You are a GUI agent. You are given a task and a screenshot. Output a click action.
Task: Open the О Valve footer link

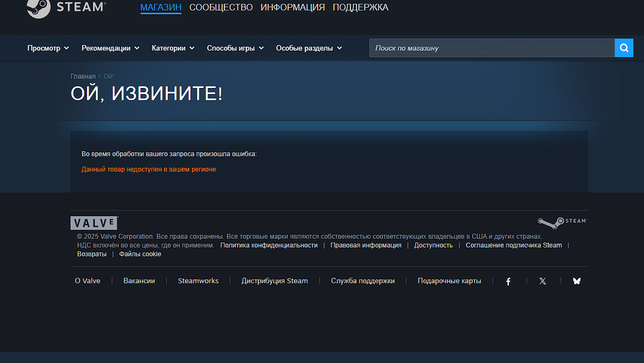point(88,281)
